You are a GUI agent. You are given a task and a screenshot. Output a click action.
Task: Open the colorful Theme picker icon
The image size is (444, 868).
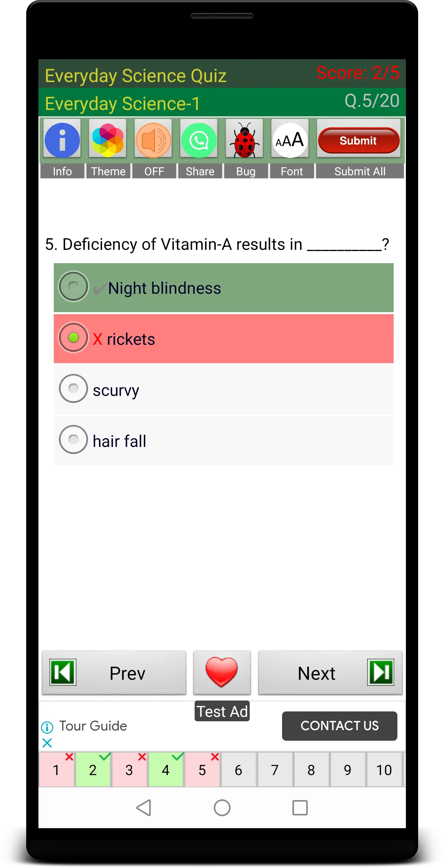pos(108,140)
